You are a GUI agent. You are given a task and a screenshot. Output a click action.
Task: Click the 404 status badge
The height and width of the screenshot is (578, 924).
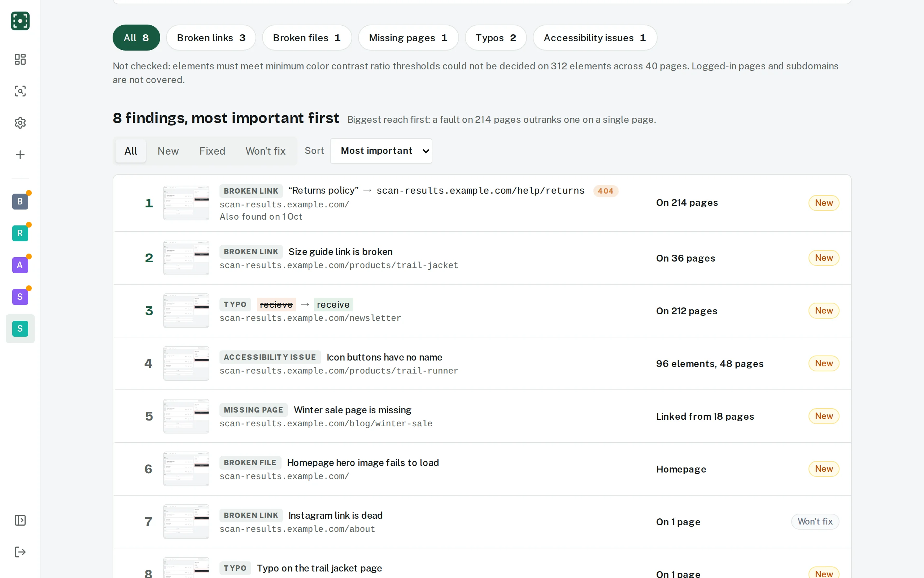coord(606,191)
